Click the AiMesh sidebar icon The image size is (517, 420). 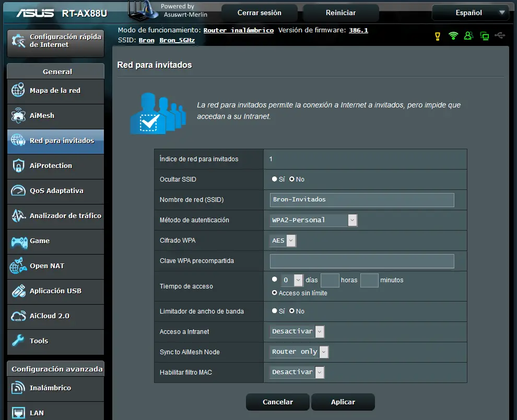(18, 115)
